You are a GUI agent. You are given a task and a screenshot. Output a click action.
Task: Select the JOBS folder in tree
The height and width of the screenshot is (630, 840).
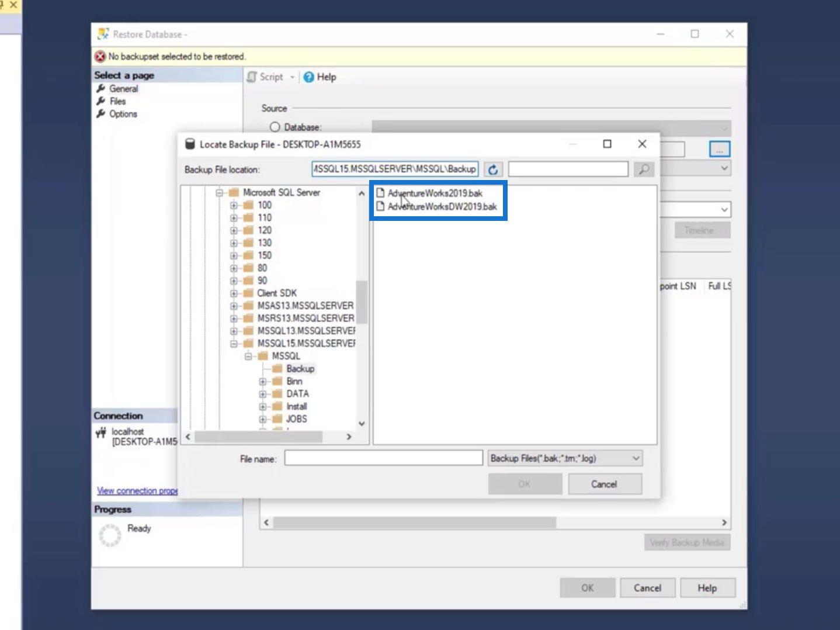296,419
